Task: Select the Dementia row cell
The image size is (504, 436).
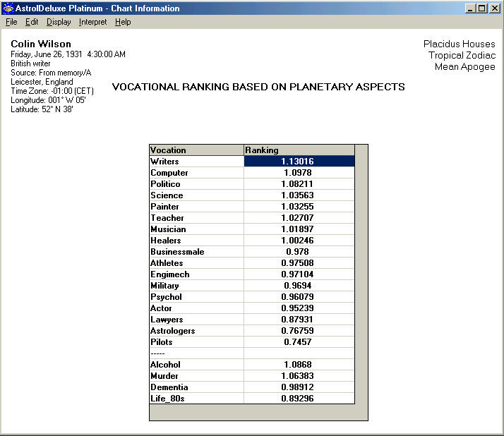Action: click(x=197, y=387)
